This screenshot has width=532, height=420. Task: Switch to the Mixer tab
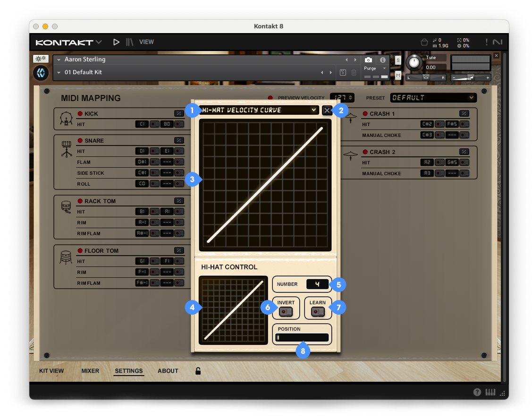90,371
